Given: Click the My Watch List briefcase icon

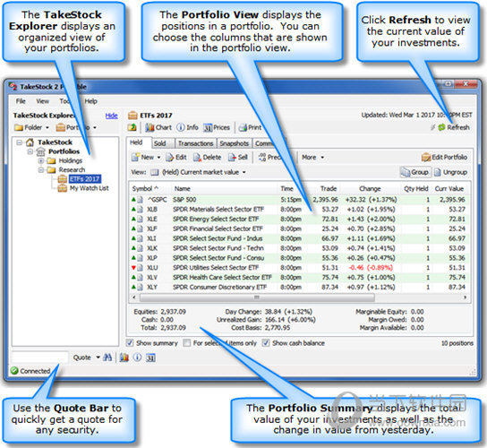Looking at the screenshot, I should pyautogui.click(x=62, y=188).
